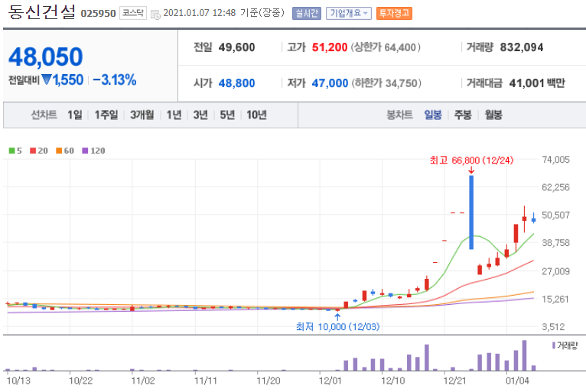Click the tall blue 12/24 candlestick

[471, 212]
